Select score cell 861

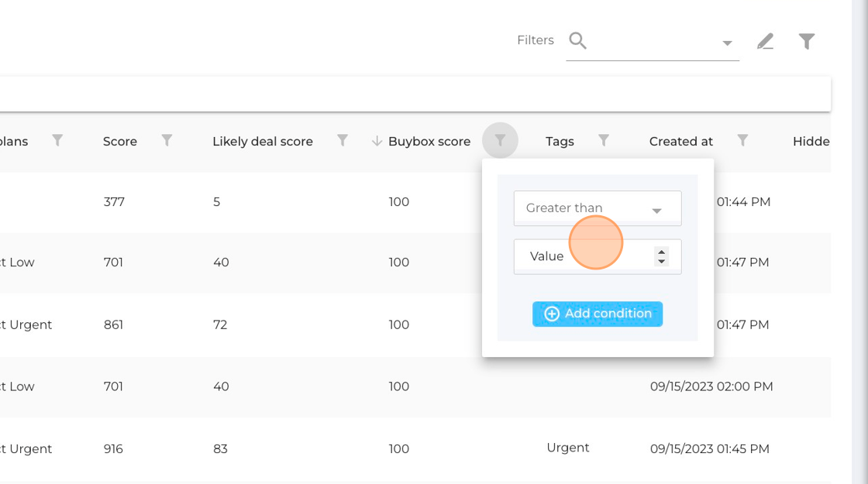(113, 324)
